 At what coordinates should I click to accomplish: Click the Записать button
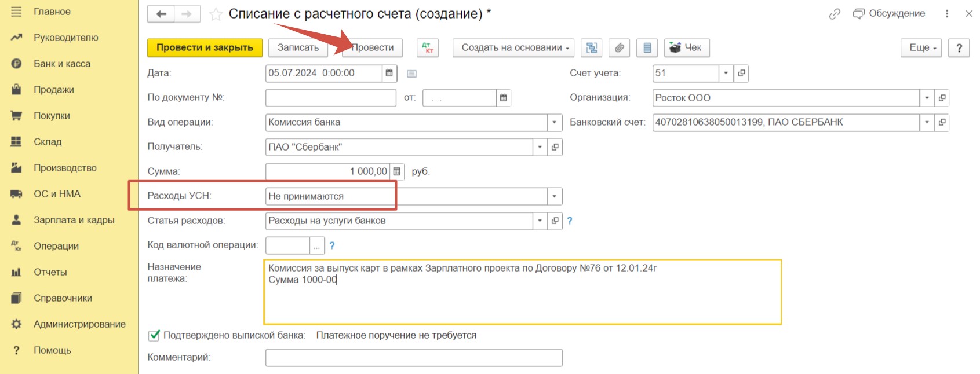tap(298, 47)
